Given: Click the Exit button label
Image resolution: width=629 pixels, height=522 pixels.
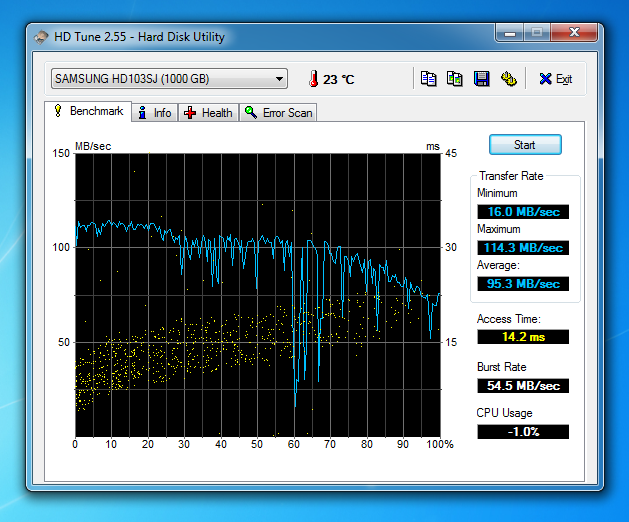Looking at the screenshot, I should pos(564,79).
